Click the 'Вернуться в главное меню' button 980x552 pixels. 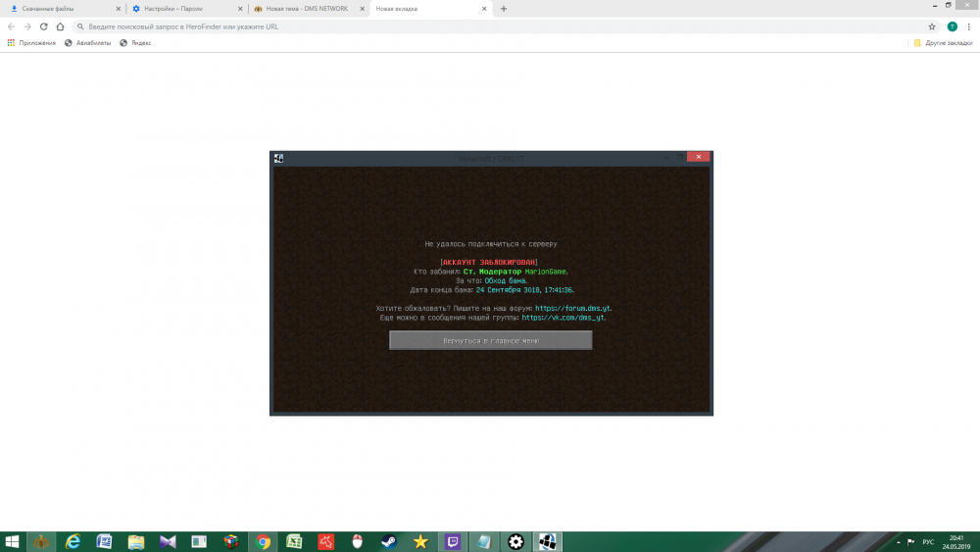pyautogui.click(x=490, y=340)
